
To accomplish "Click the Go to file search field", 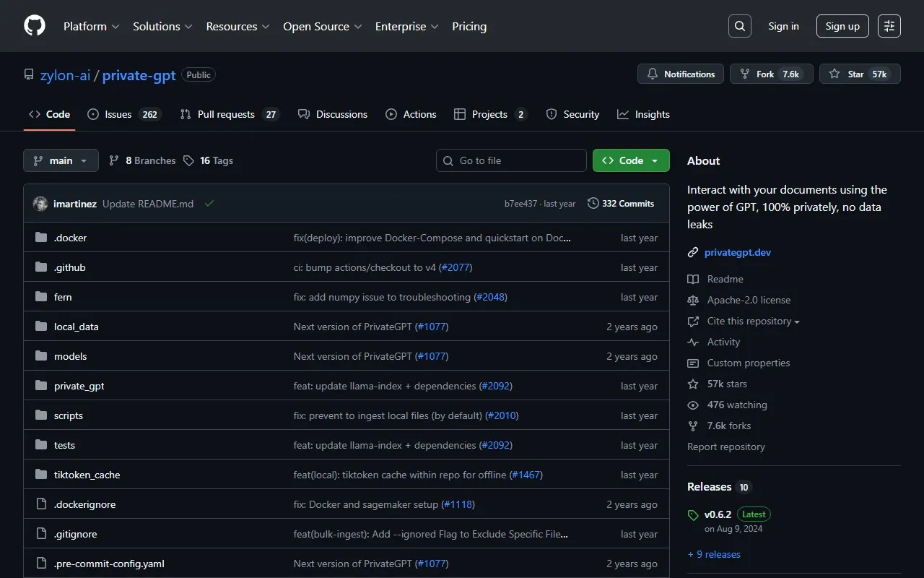I will [511, 160].
